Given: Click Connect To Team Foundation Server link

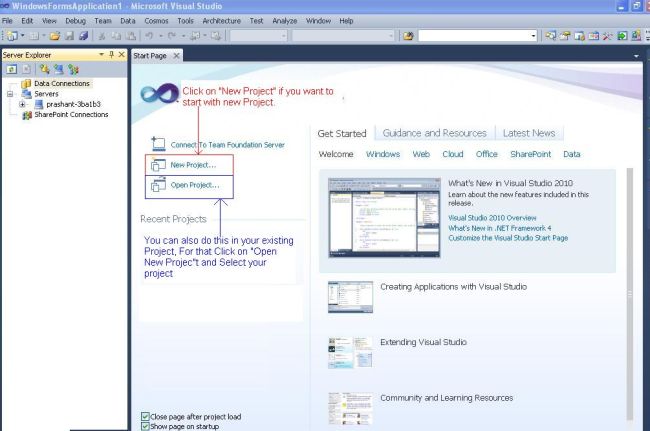Looking at the screenshot, I should tap(228, 145).
